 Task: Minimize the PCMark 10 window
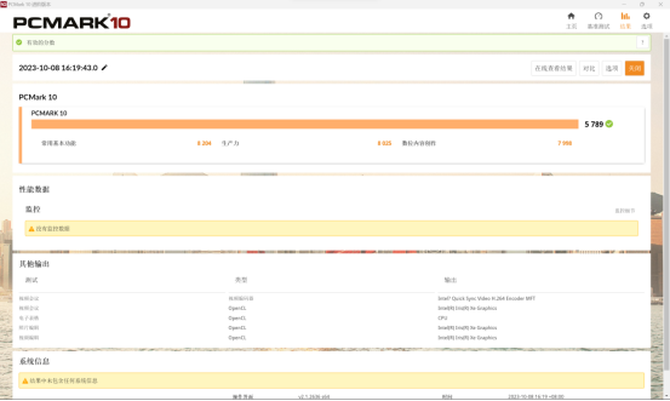623,4
